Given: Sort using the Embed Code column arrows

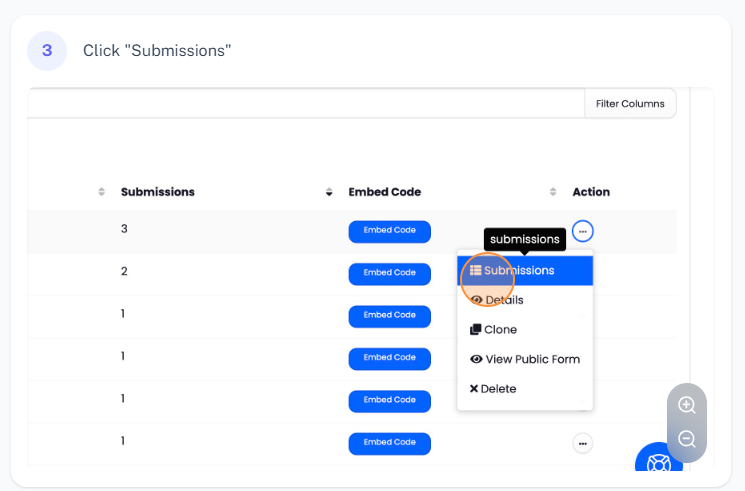Looking at the screenshot, I should [x=553, y=192].
